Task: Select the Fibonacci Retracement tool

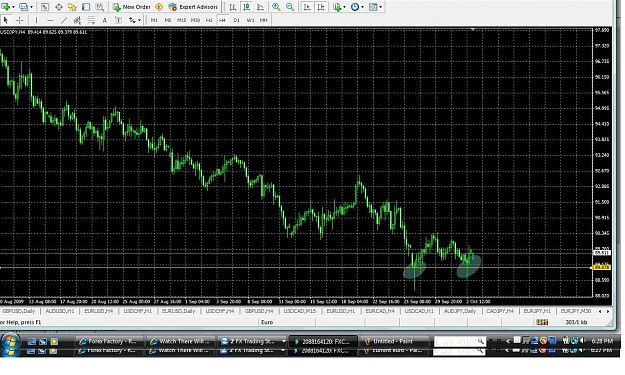Action: [91, 20]
